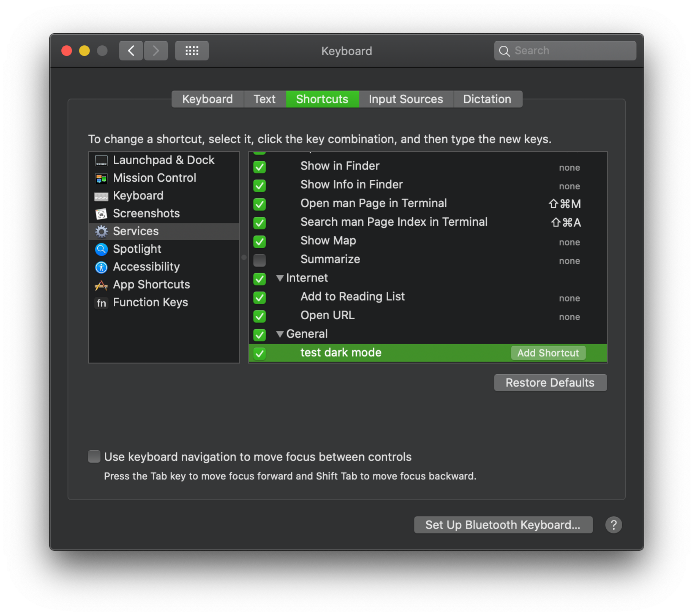This screenshot has height=616, width=693.
Task: Click the App Shortcuts icon
Action: coord(101,285)
